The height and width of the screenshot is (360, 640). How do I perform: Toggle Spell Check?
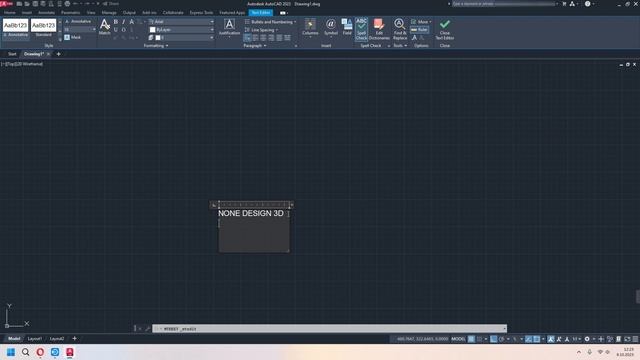coord(361,29)
